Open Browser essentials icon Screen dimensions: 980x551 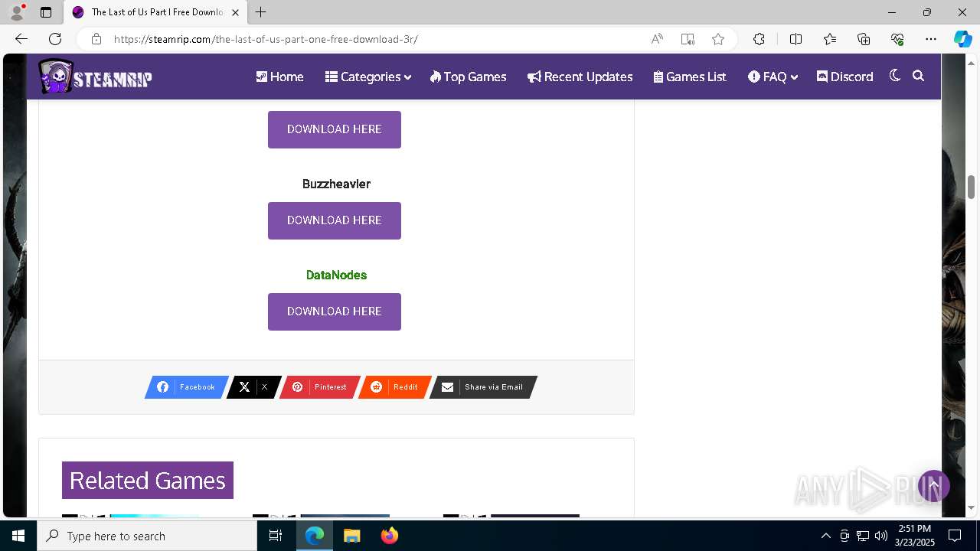point(897,39)
